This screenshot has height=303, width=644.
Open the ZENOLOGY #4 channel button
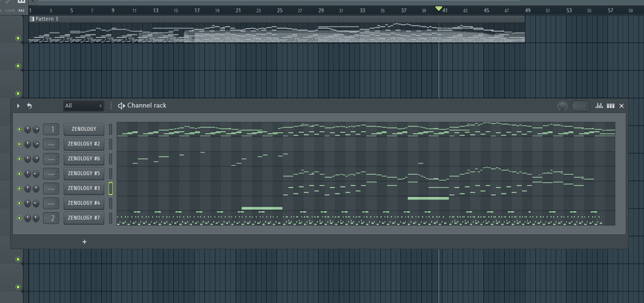point(84,203)
